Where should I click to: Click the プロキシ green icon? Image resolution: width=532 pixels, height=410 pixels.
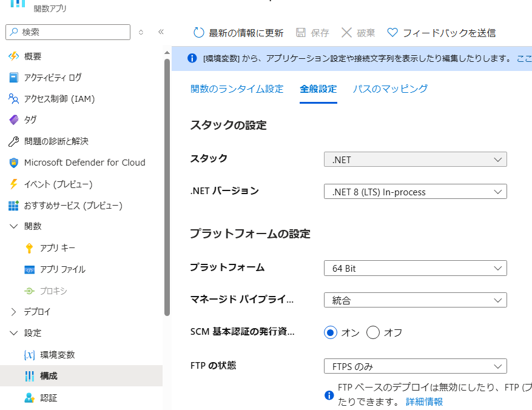(x=29, y=291)
